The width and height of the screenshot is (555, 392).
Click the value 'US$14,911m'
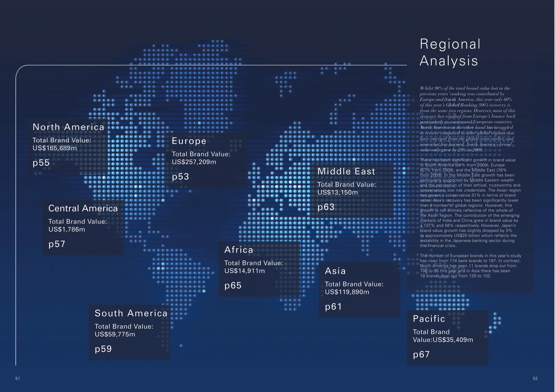pyautogui.click(x=244, y=271)
